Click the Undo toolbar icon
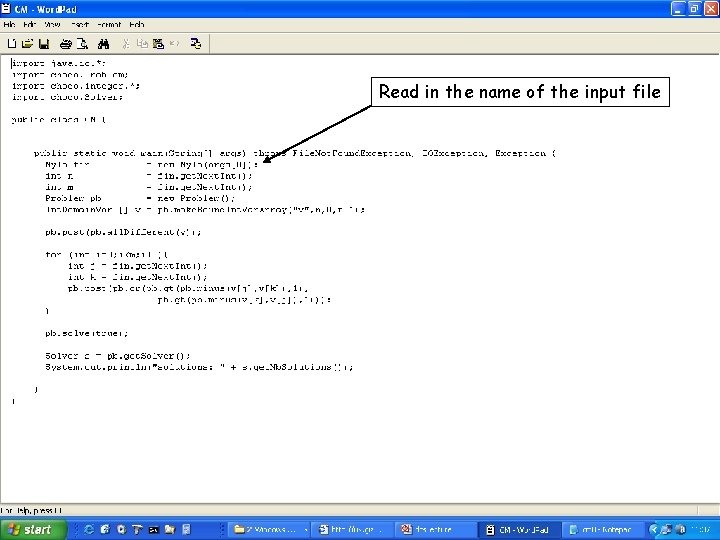This screenshot has height=540, width=720. click(174, 44)
